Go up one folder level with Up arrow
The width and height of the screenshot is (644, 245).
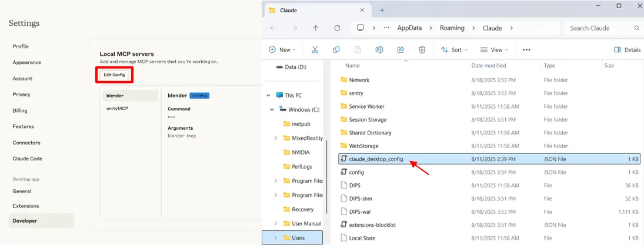click(x=316, y=28)
